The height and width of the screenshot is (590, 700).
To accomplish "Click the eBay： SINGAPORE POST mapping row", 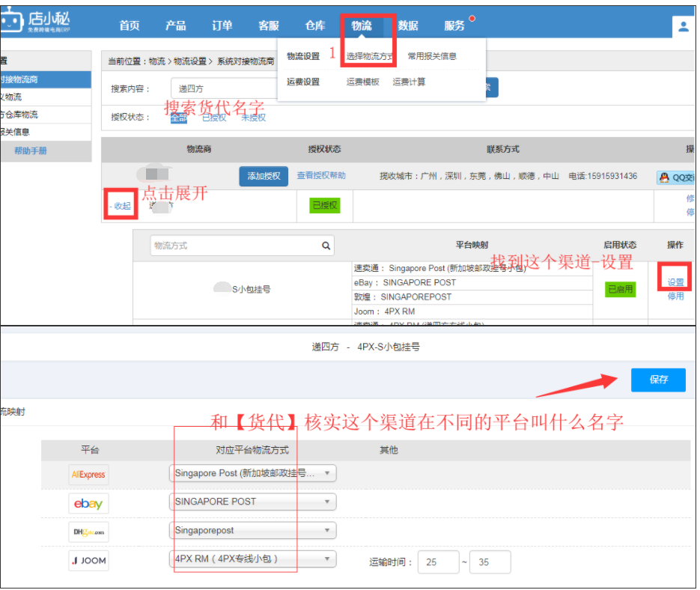I will 472,283.
